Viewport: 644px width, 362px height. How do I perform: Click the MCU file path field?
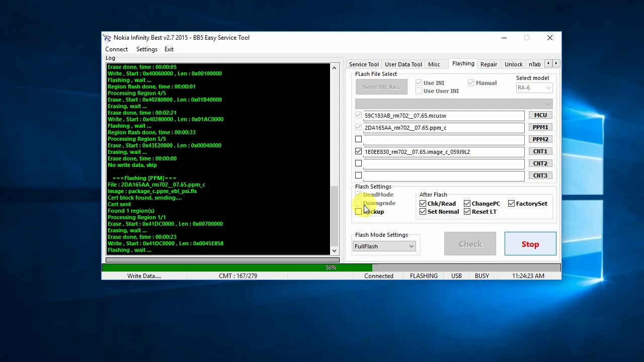coord(443,116)
